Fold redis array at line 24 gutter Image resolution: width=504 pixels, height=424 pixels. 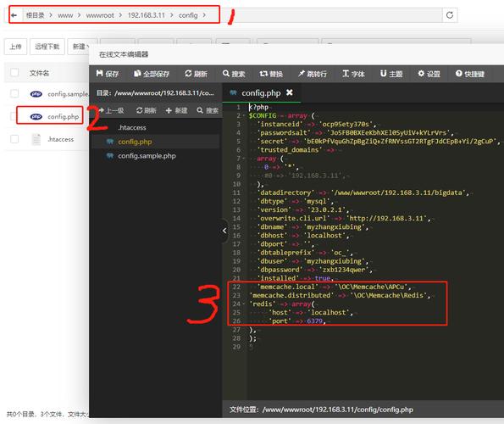coord(244,304)
